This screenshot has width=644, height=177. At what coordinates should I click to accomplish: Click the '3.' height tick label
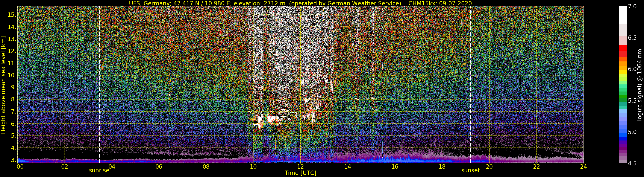[13, 160]
